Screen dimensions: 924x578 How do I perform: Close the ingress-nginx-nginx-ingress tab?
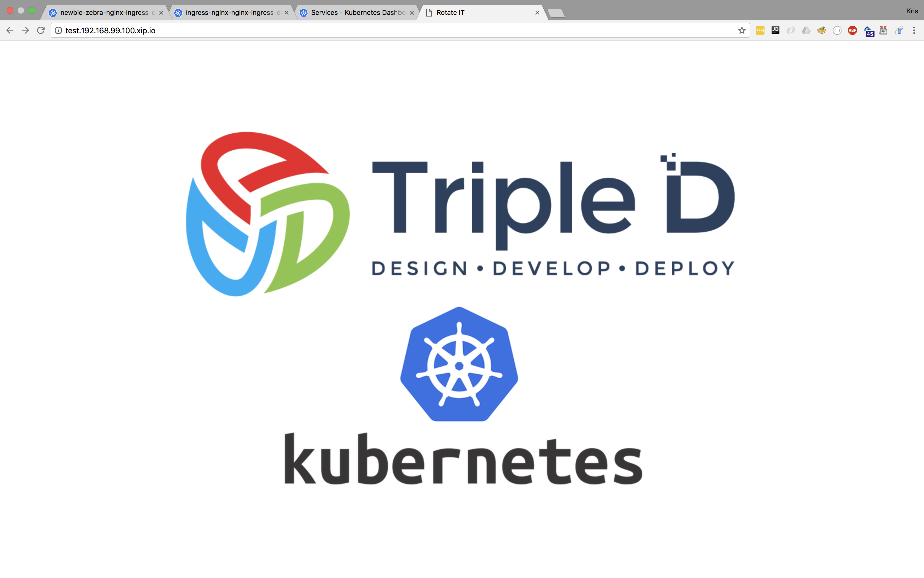pyautogui.click(x=286, y=13)
